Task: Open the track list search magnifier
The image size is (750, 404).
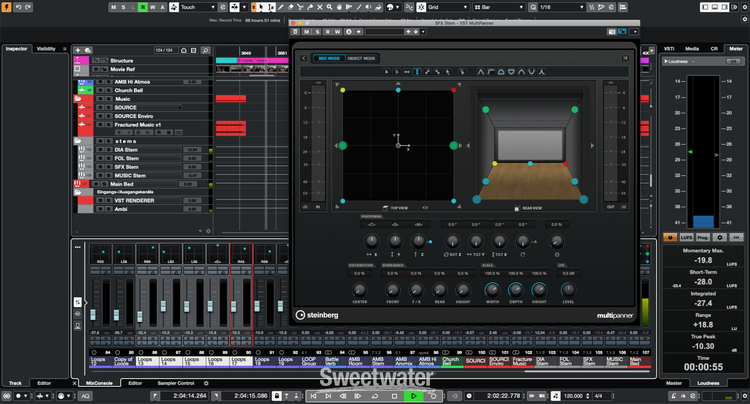Action: 205,50
